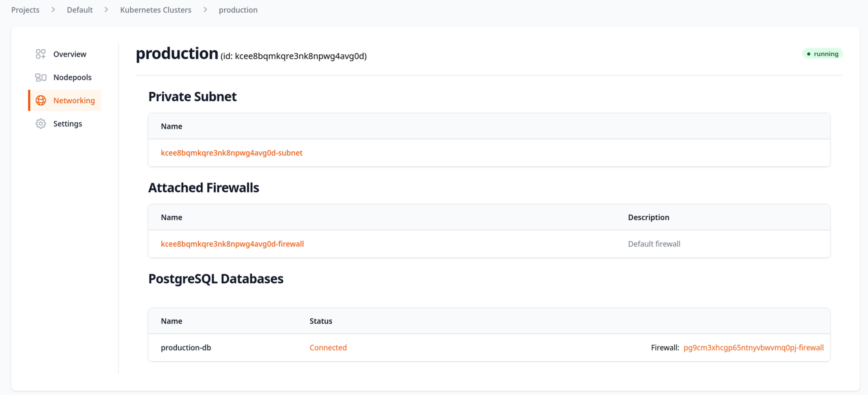Screen dimensions: 868x395
Task: Click the Overview grid icon
Action: [x=40, y=54]
